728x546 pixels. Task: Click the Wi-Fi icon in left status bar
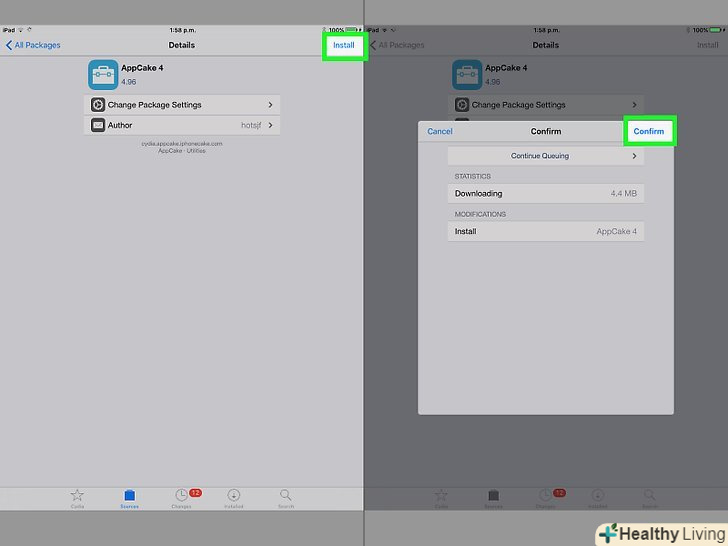pyautogui.click(x=20, y=30)
